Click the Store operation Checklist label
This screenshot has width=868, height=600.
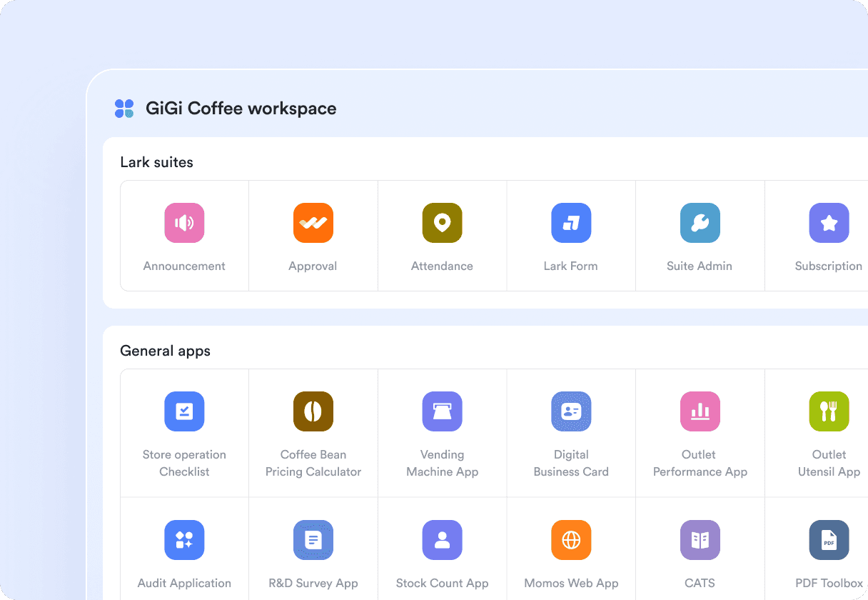point(184,463)
